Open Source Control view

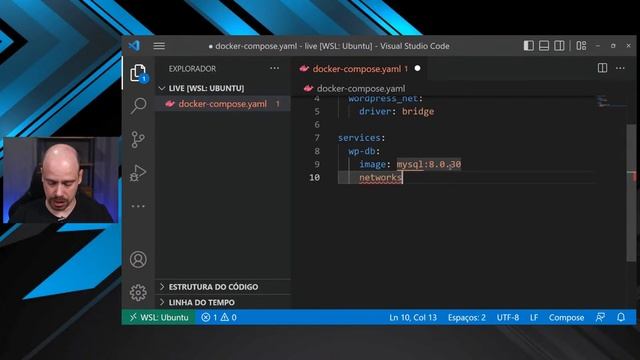pyautogui.click(x=138, y=139)
